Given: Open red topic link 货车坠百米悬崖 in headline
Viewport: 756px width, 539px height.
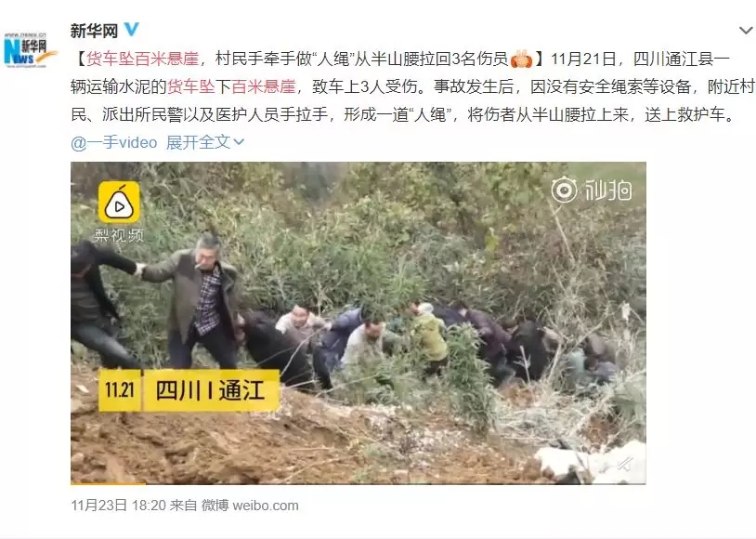Looking at the screenshot, I should pyautogui.click(x=143, y=59).
